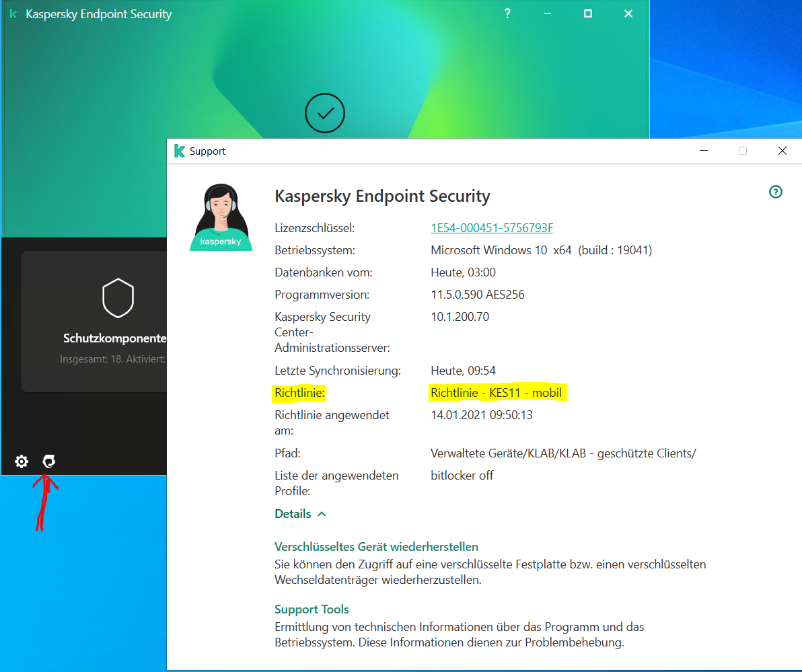The width and height of the screenshot is (802, 672).
Task: Click the Kaspersky logo in main title bar
Action: pos(13,14)
